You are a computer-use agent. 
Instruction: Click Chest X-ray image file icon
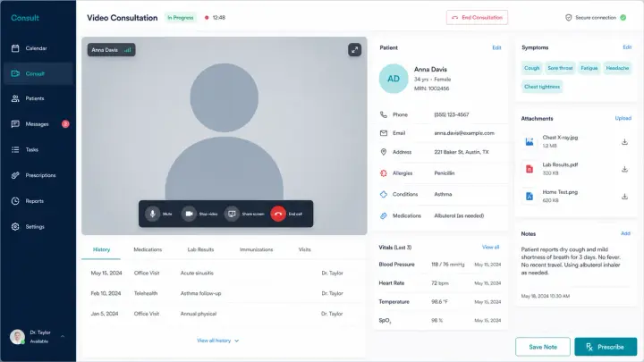(x=530, y=142)
